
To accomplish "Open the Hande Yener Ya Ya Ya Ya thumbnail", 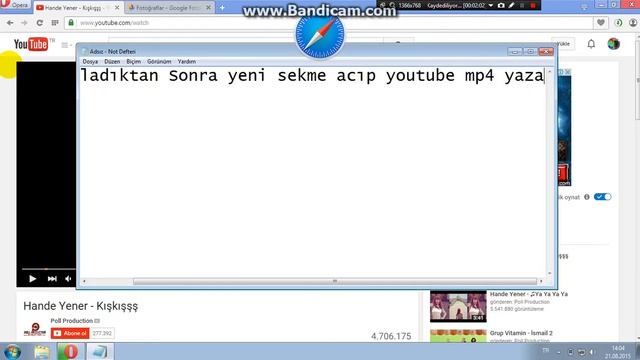I will point(458,306).
